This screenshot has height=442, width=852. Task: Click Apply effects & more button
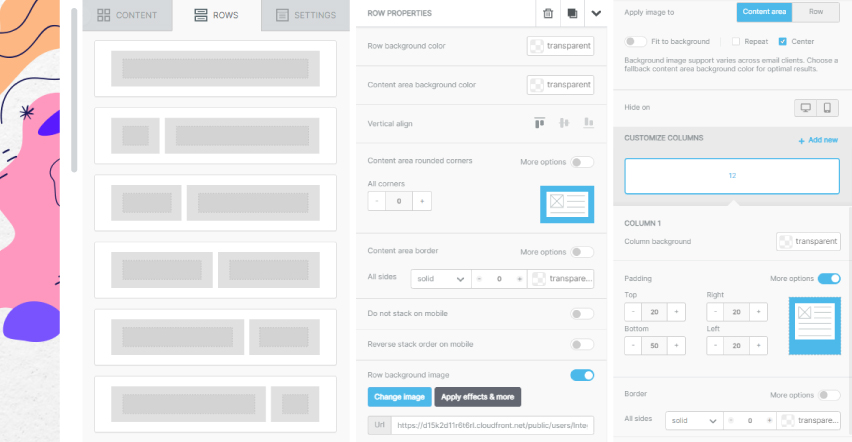point(478,397)
